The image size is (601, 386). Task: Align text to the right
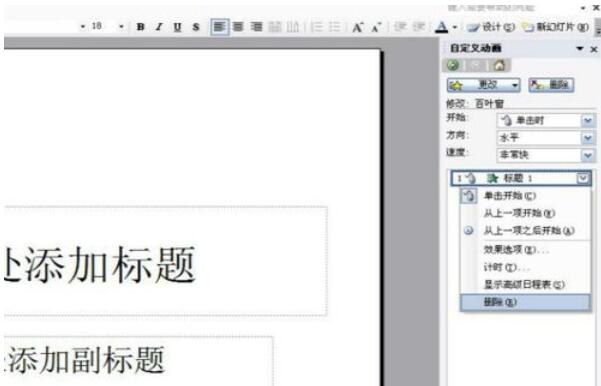point(256,27)
